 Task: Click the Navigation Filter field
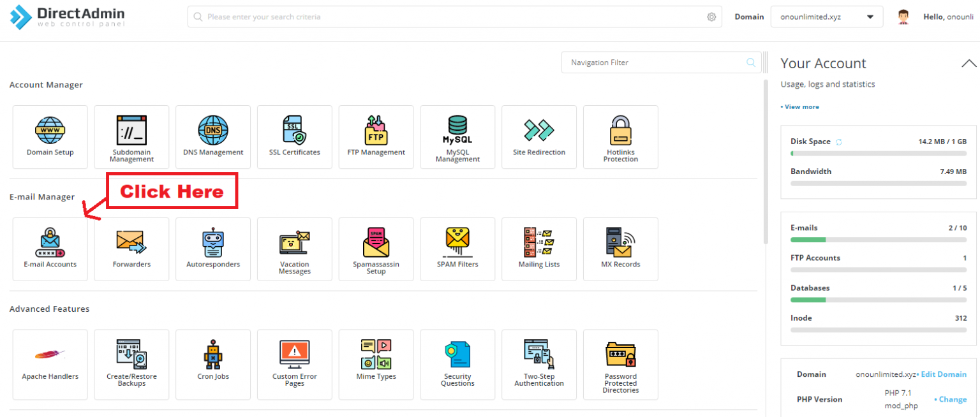(651, 62)
